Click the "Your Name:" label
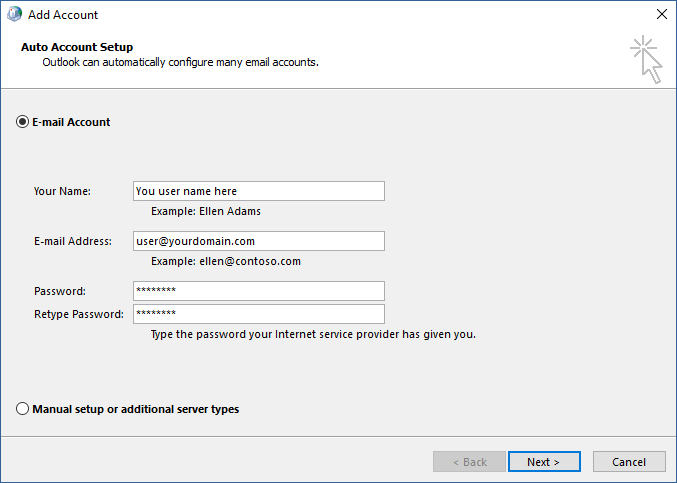This screenshot has width=677, height=483. tap(62, 191)
